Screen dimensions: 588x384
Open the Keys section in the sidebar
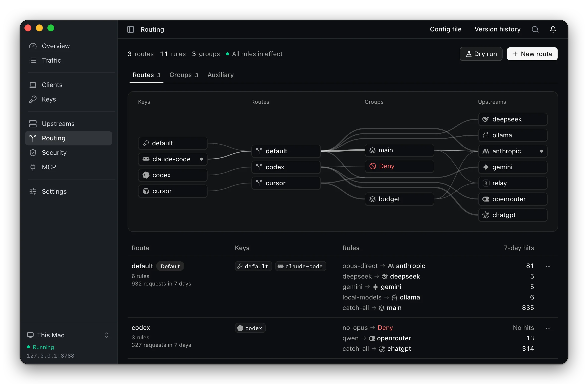69,99
